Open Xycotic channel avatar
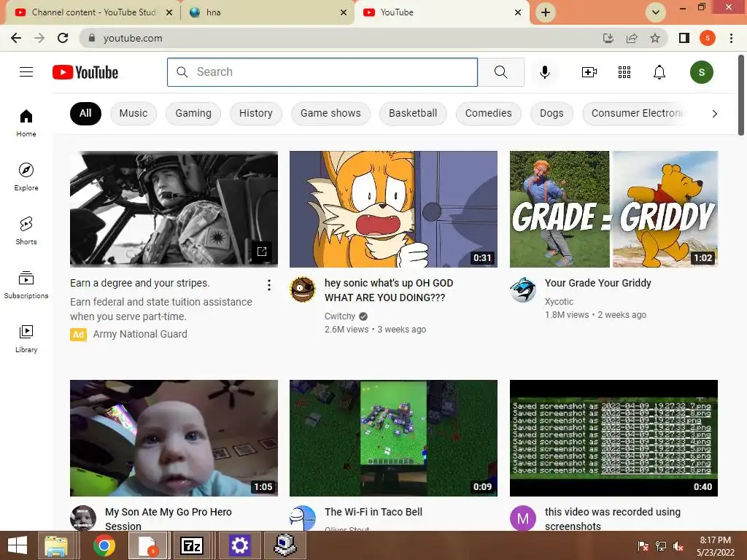Viewport: 747px width, 560px height. [x=522, y=289]
